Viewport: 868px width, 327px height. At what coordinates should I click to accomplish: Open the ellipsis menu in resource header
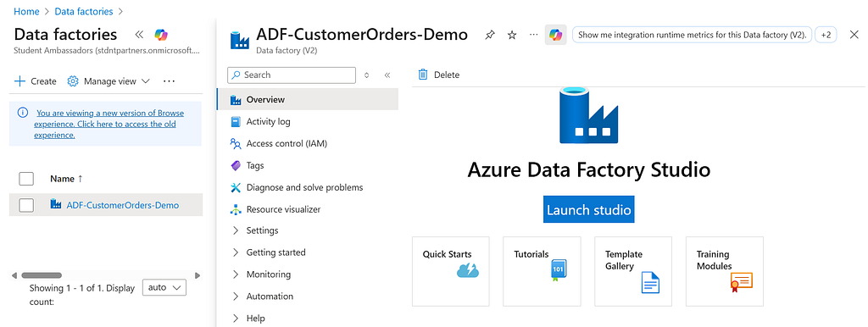(534, 34)
